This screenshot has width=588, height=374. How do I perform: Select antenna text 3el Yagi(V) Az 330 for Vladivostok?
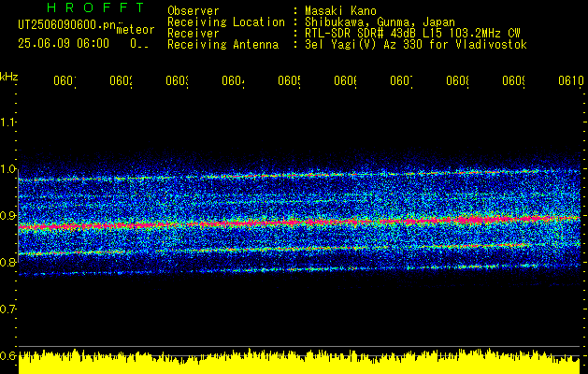[416, 45]
